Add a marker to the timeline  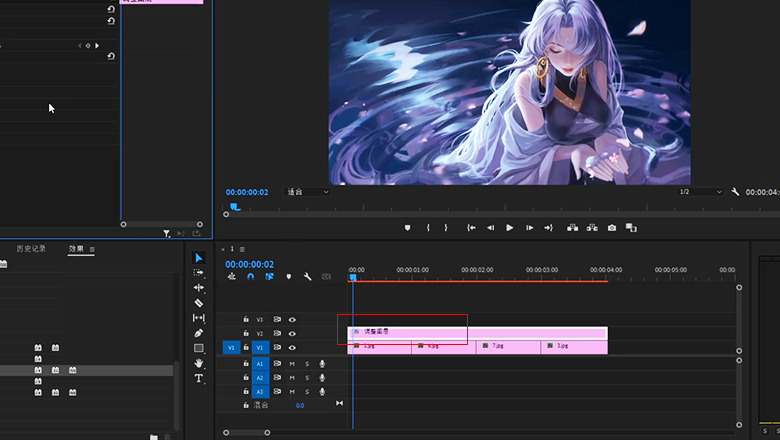289,276
